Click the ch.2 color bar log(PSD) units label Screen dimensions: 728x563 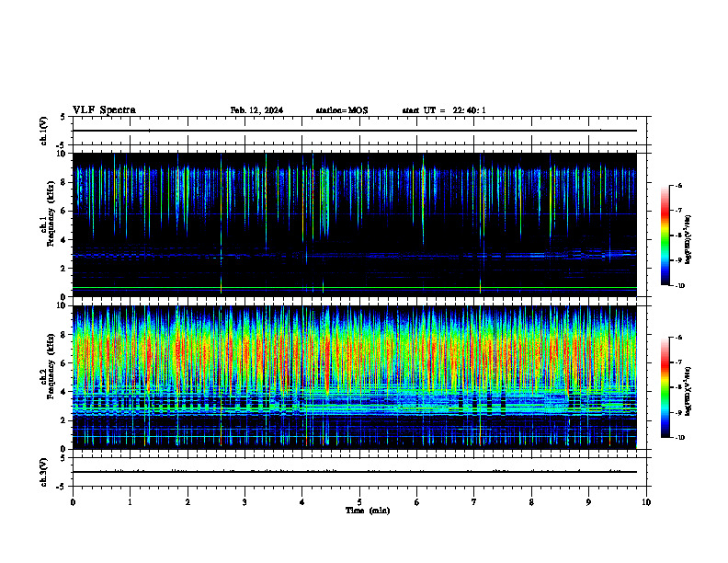[689, 391]
